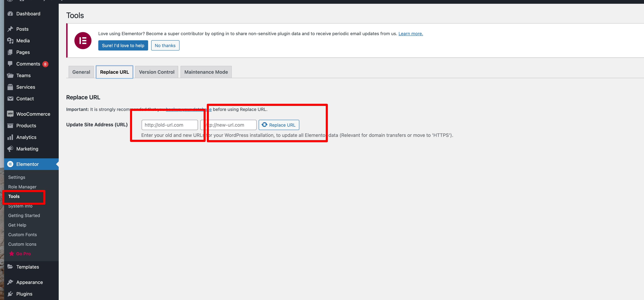The height and width of the screenshot is (300, 644).
Task: Click the Media library icon
Action: click(x=10, y=41)
